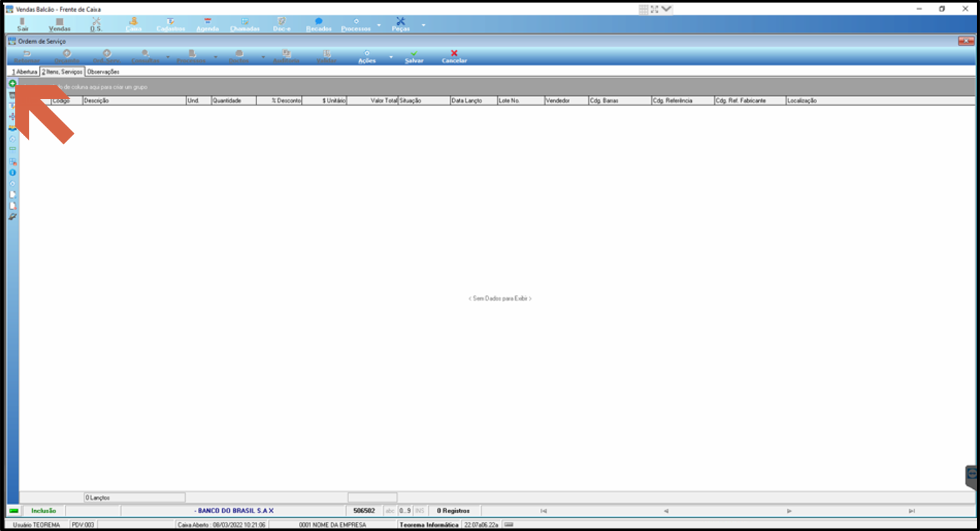The height and width of the screenshot is (531, 980).
Task: Expand Doctos dropdown arrow
Action: coord(263,57)
